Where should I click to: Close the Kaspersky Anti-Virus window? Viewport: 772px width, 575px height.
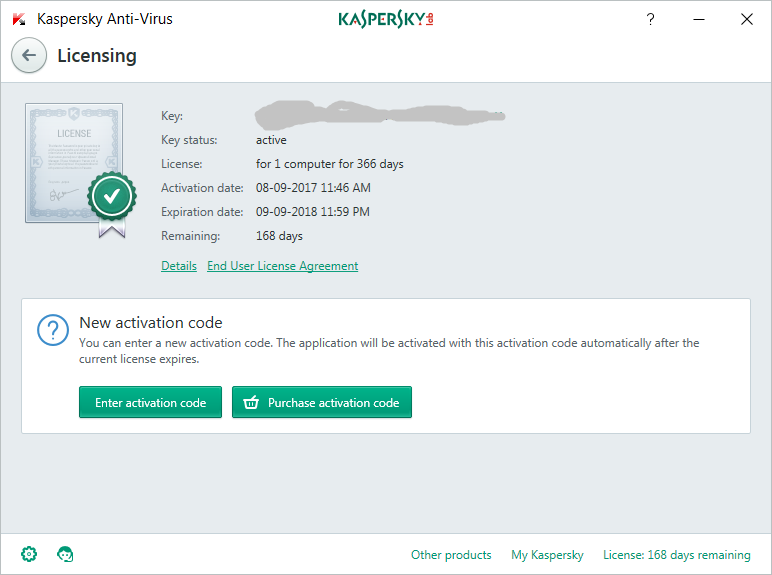(x=747, y=19)
